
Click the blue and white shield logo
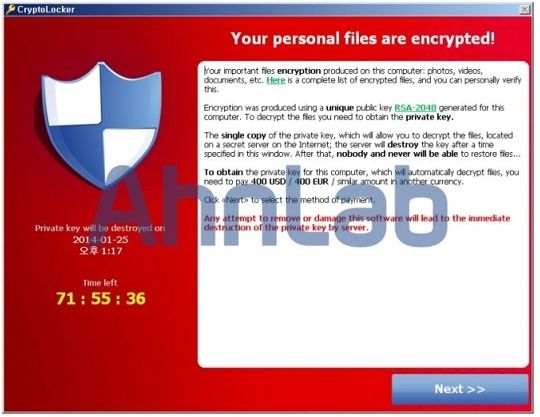click(102, 125)
